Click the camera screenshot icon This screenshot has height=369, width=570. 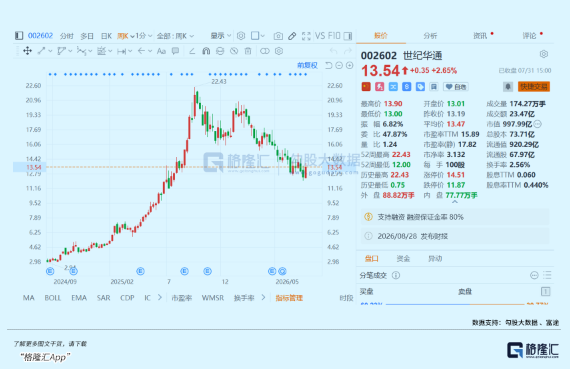pos(278,36)
